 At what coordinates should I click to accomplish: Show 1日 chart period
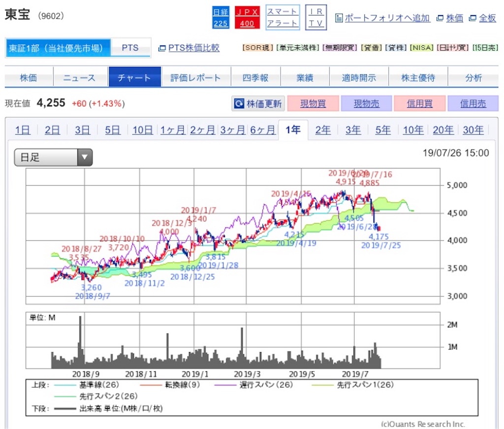click(x=23, y=130)
